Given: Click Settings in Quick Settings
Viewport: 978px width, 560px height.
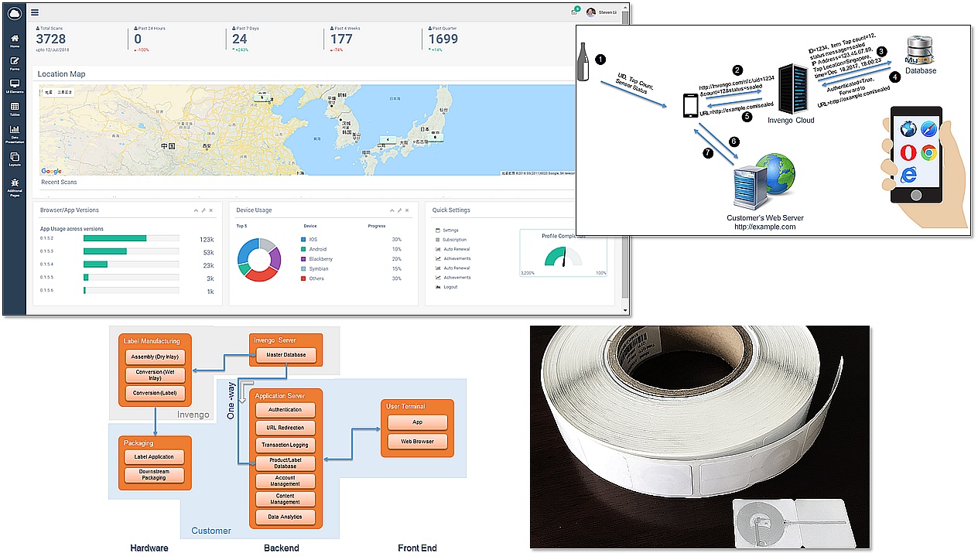Looking at the screenshot, I should (x=450, y=230).
